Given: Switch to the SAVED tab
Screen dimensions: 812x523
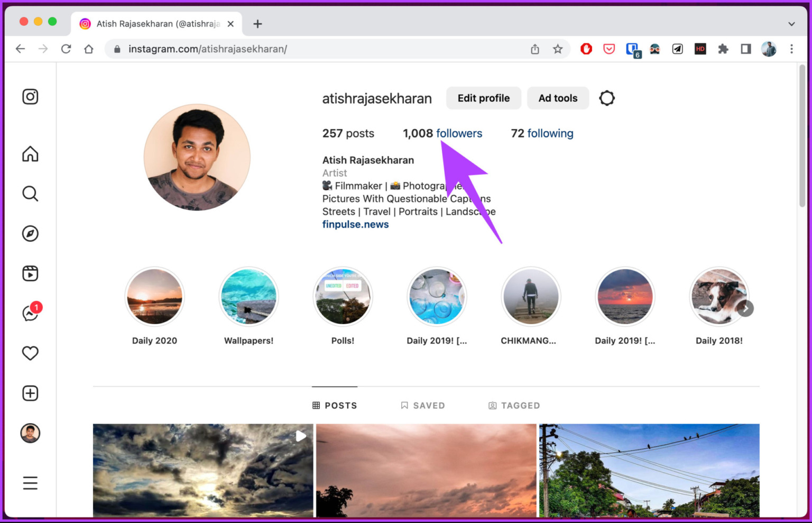Looking at the screenshot, I should [423, 405].
